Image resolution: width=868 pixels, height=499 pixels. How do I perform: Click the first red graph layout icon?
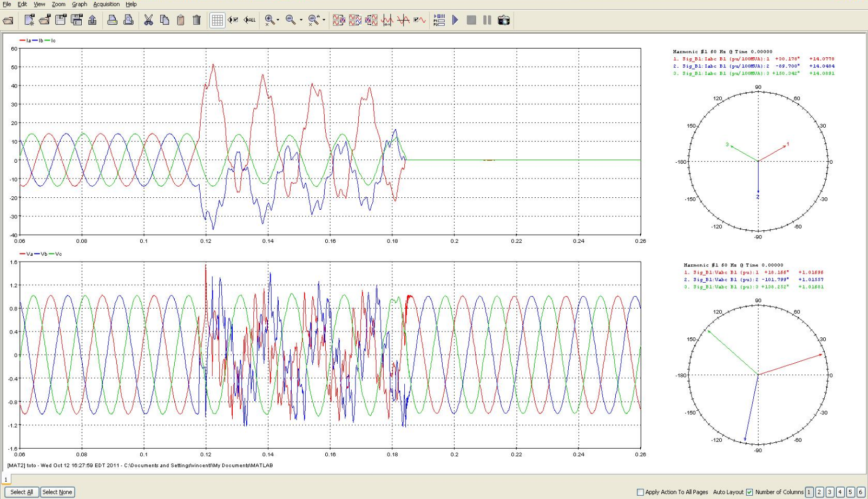[339, 20]
